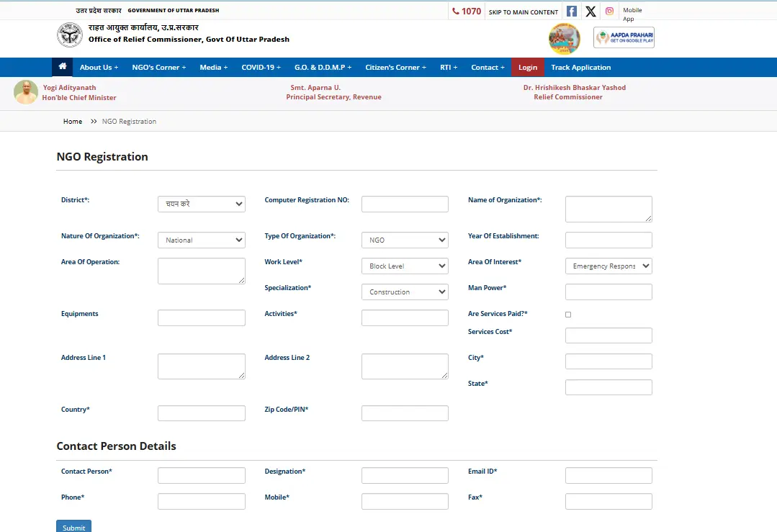Click the City field
Viewport: 777px width, 532px height.
[x=608, y=361]
